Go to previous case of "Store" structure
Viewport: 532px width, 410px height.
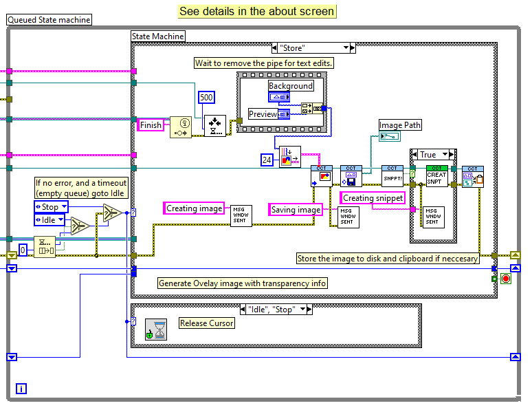(274, 48)
